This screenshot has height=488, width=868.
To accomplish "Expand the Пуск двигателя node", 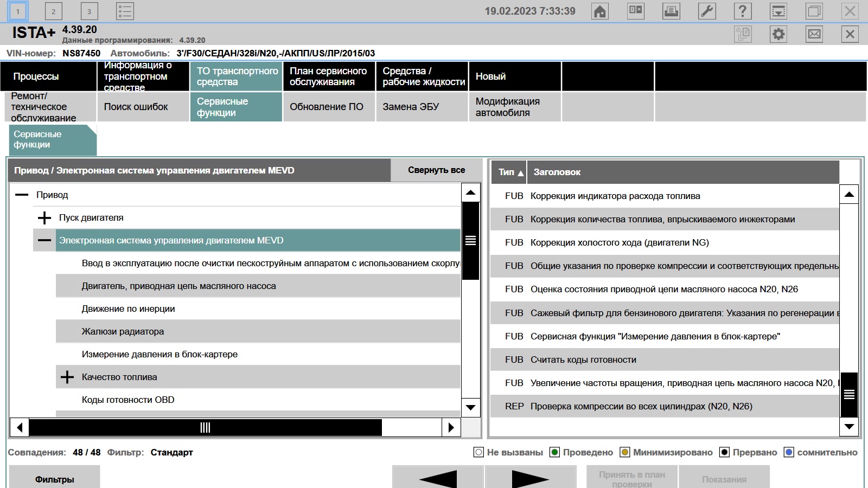I will (44, 217).
